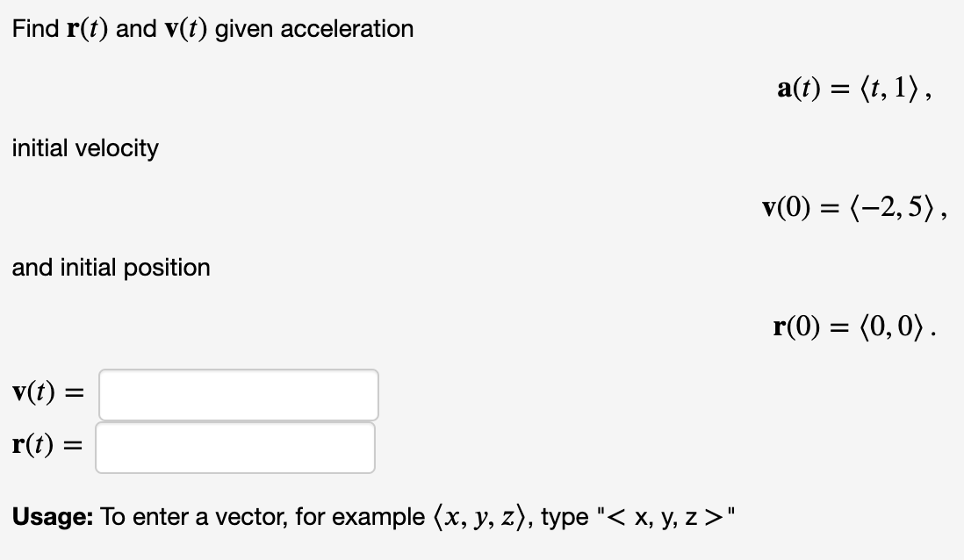Click the 'and initial position' label
The height and width of the screenshot is (560, 964).
click(x=111, y=268)
